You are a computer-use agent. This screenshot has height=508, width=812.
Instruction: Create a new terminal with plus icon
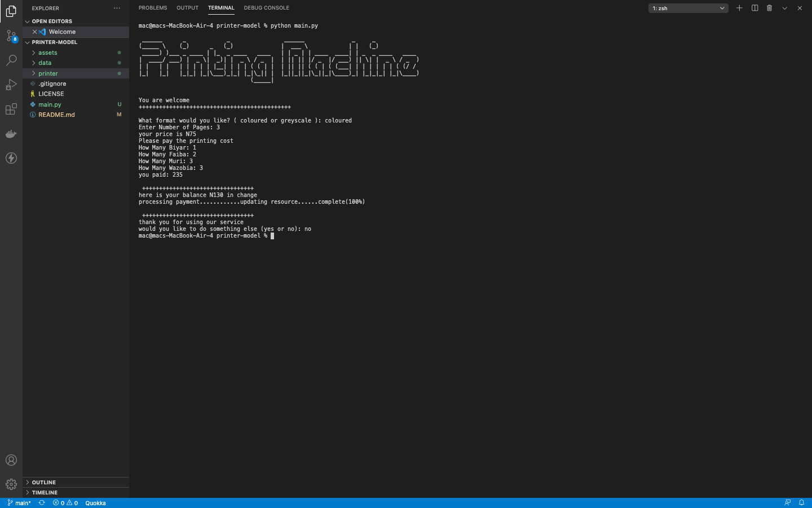coord(739,8)
